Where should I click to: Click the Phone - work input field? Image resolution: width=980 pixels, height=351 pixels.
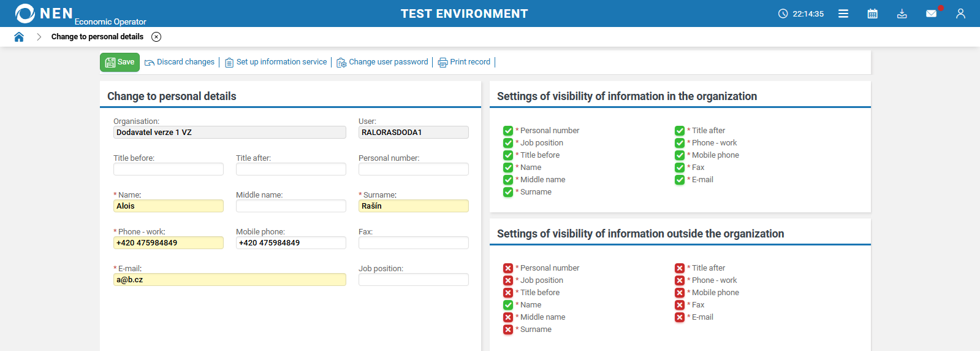[169, 243]
